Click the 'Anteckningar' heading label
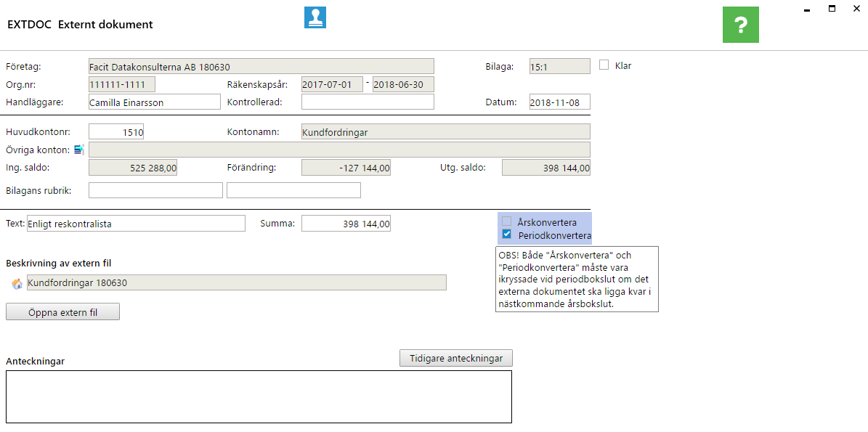This screenshot has width=868, height=432. pyautogui.click(x=36, y=361)
